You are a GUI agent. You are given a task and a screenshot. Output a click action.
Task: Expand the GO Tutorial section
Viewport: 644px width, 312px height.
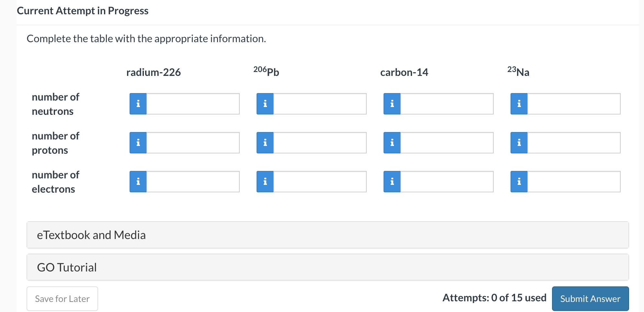coord(328,267)
